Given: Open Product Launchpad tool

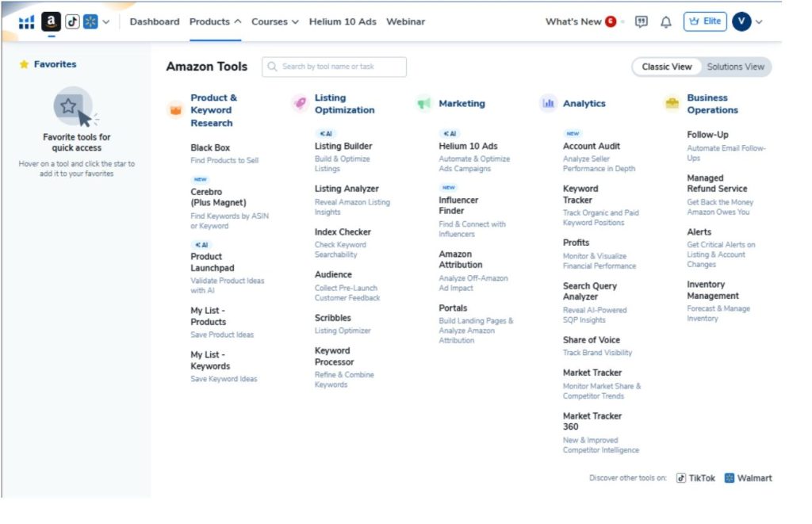Looking at the screenshot, I should 213,262.
